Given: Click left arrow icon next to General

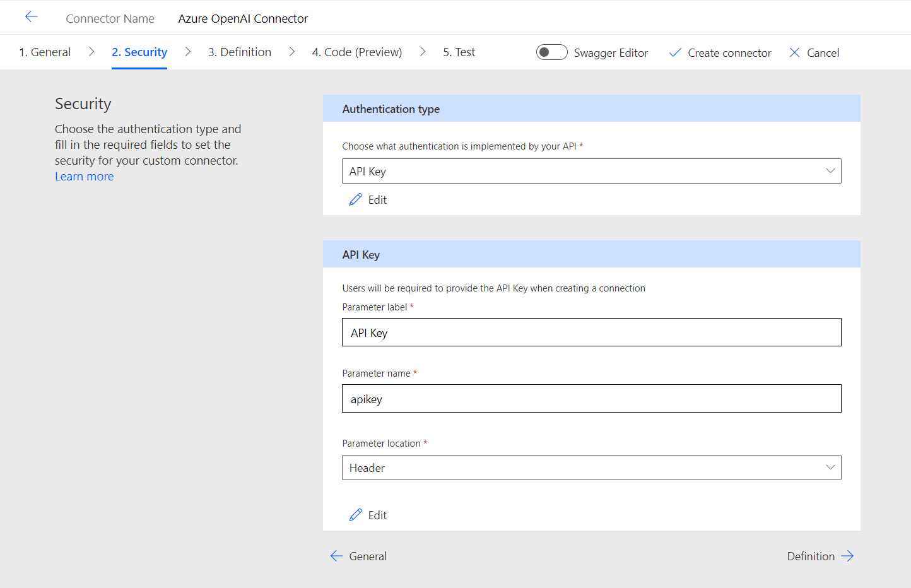Looking at the screenshot, I should pos(336,556).
